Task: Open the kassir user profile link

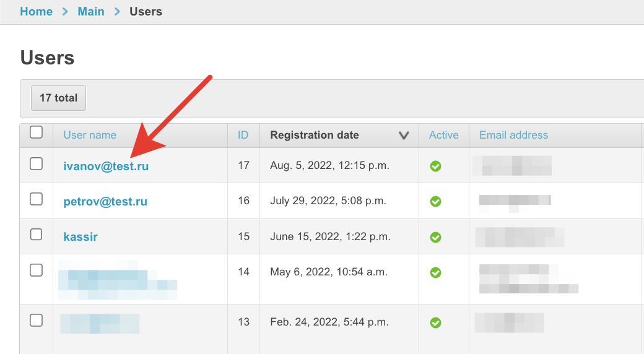Action: [x=80, y=237]
